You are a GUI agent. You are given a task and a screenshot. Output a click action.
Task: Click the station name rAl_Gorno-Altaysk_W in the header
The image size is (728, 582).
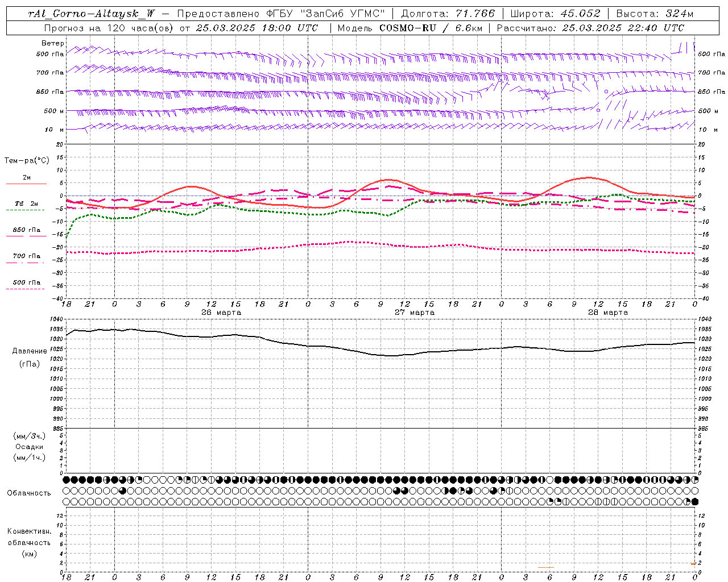pos(92,14)
